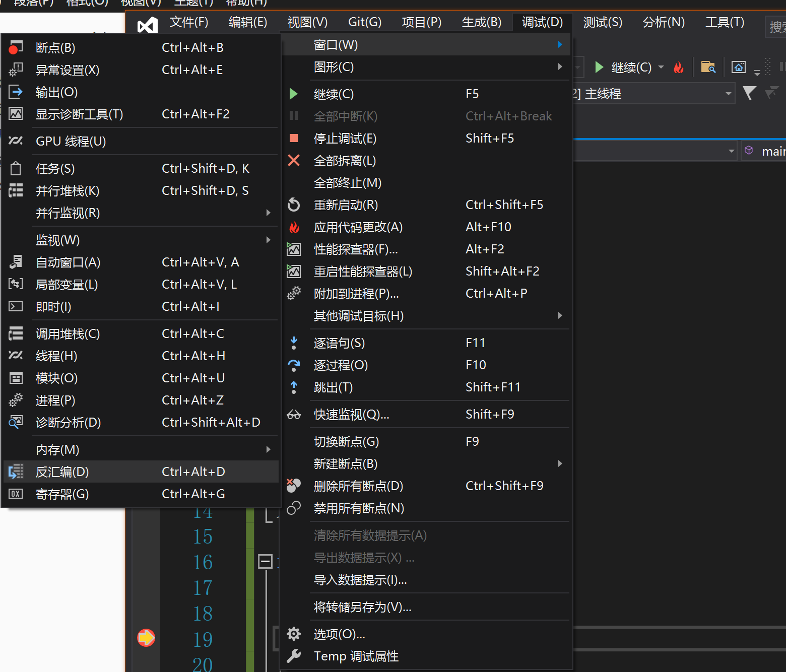Click the Delete All Breakpoints (删除所有断点) icon
Image resolution: width=786 pixels, height=672 pixels.
click(x=294, y=486)
